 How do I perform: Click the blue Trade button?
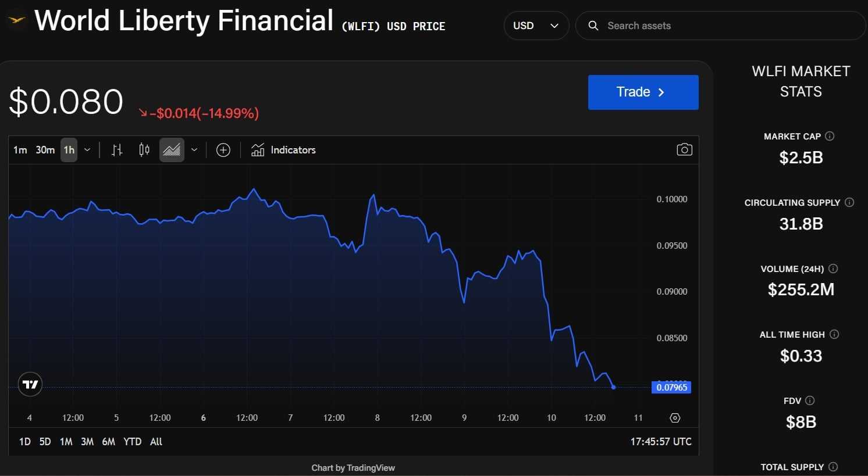pyautogui.click(x=643, y=92)
